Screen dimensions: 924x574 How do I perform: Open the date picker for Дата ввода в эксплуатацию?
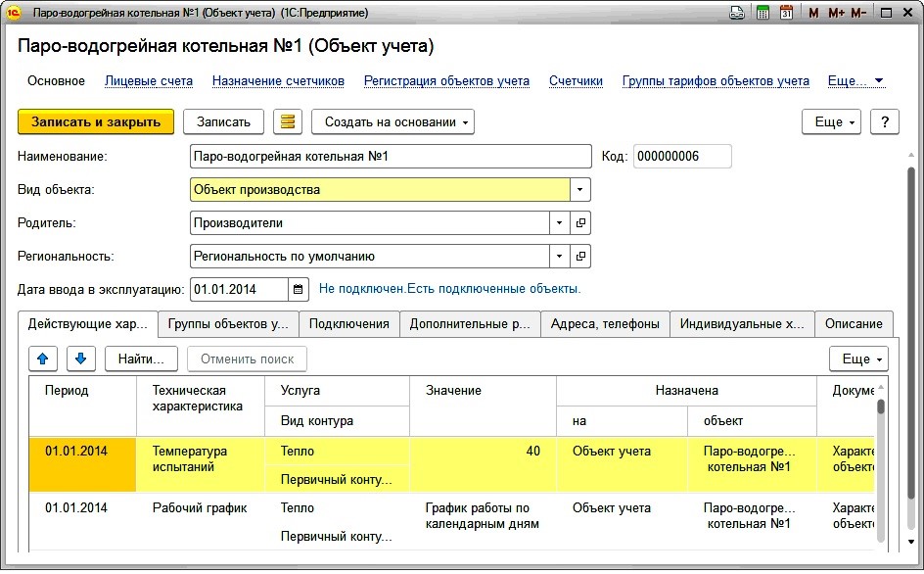[x=299, y=289]
